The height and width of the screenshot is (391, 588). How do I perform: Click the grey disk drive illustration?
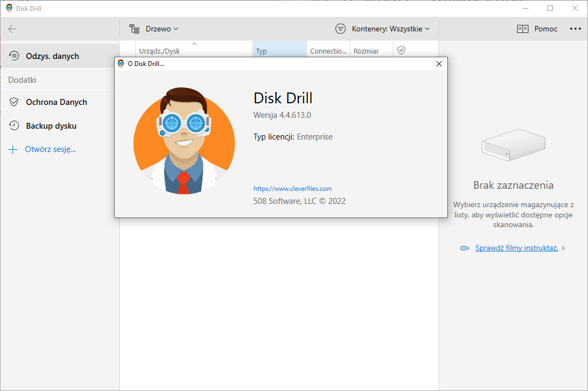(513, 145)
